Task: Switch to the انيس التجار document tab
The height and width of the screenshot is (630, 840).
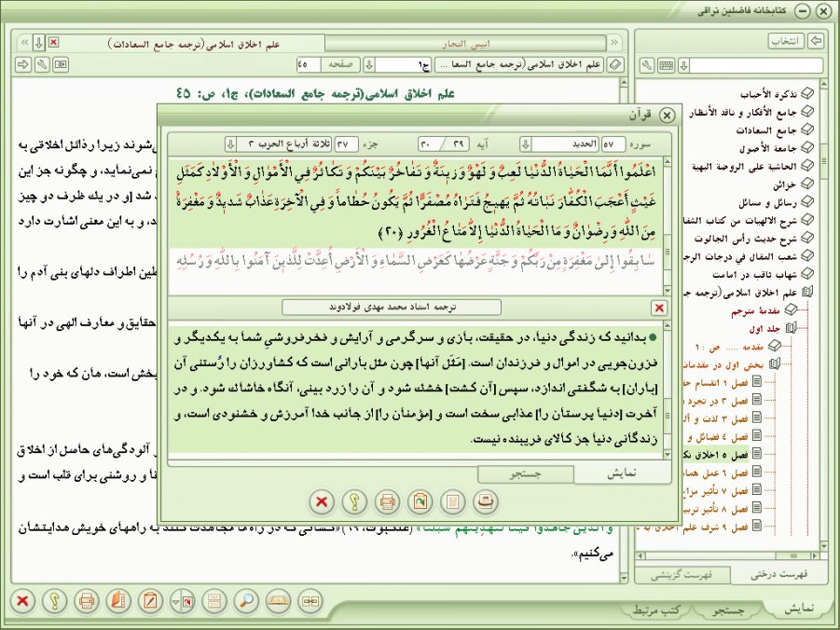Action: (465, 44)
